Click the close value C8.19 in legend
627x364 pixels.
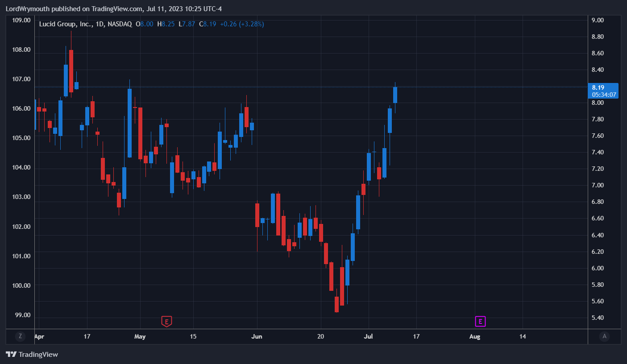point(208,24)
